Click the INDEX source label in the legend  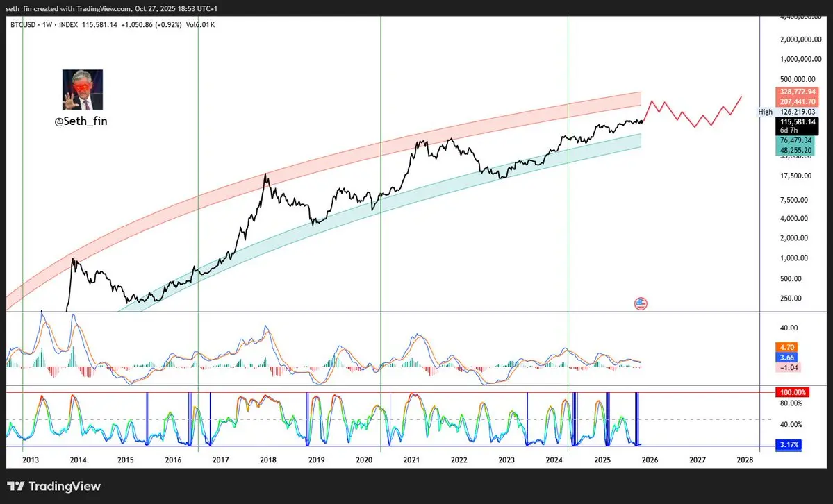point(68,24)
